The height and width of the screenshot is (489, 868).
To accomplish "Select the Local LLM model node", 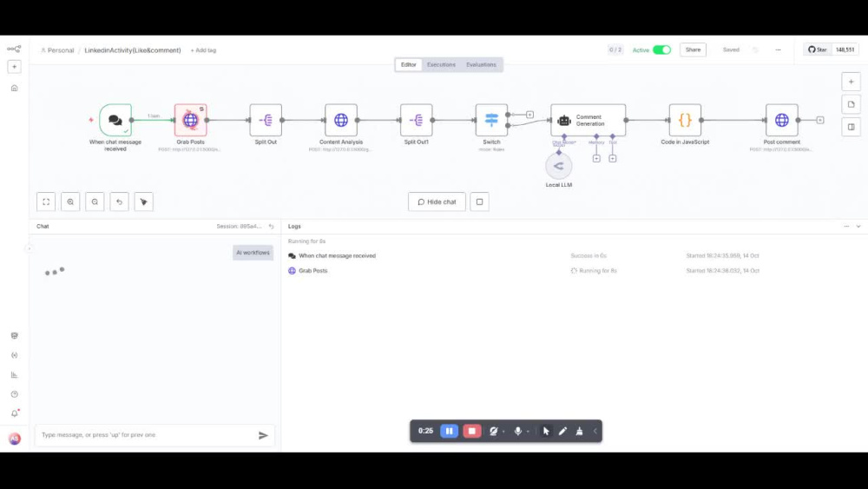I will 558,166.
